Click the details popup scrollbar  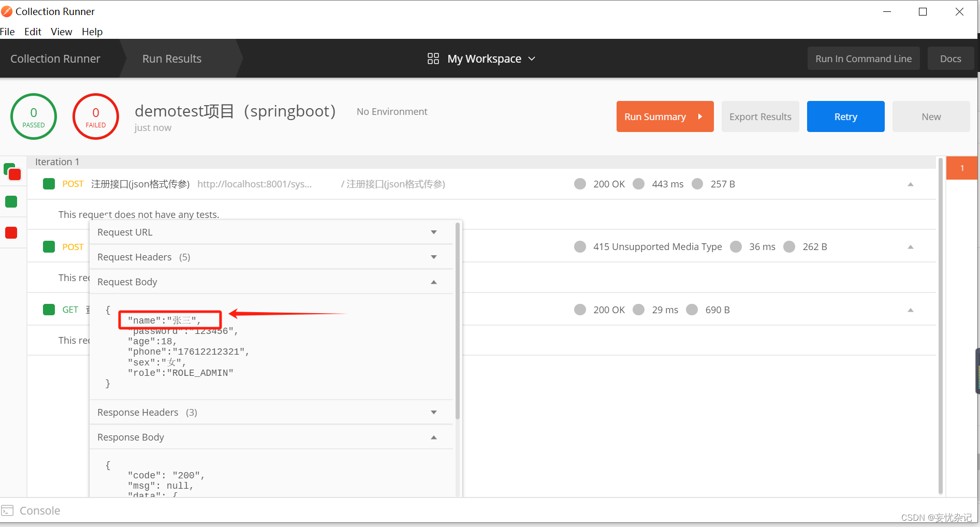(458, 321)
